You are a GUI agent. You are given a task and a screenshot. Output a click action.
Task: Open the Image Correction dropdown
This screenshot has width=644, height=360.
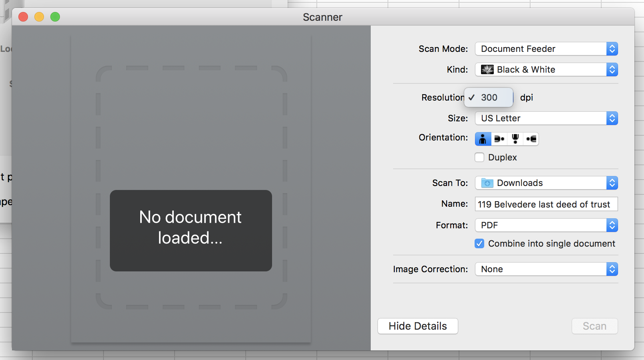click(546, 269)
